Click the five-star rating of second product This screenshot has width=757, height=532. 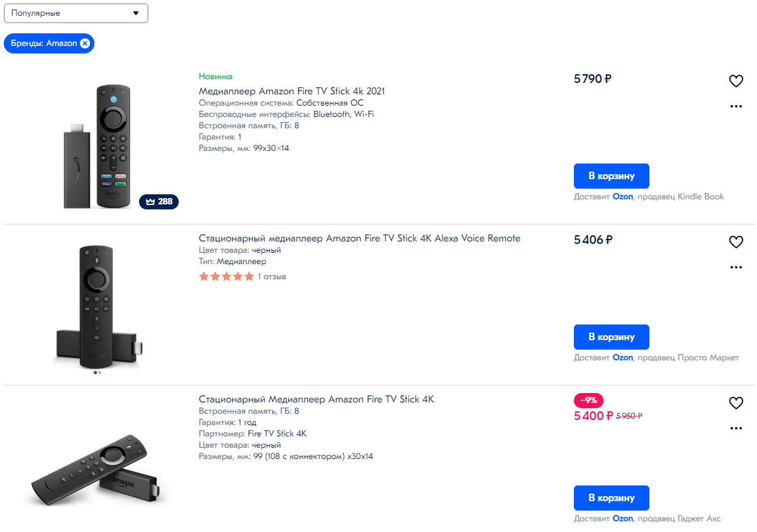pos(227,277)
